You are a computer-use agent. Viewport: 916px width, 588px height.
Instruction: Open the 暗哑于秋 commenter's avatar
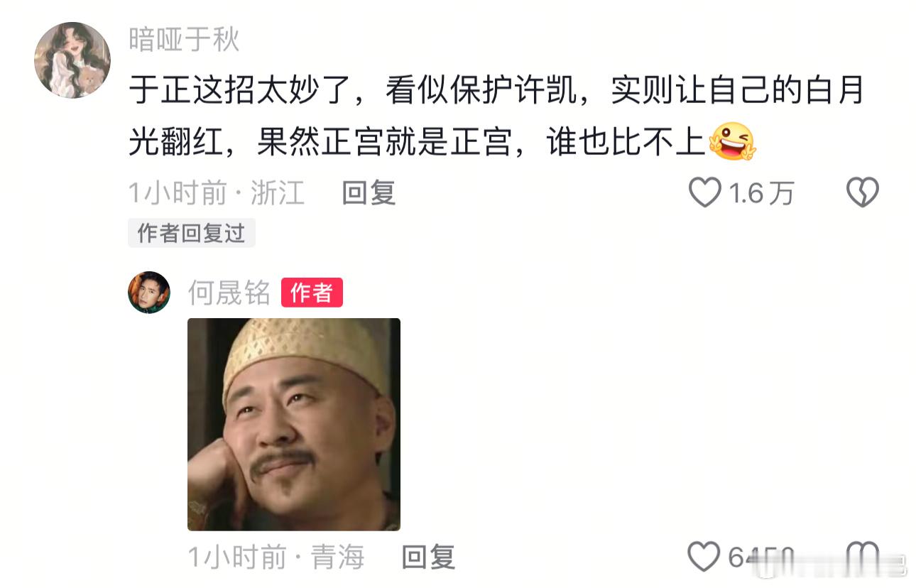point(72,60)
